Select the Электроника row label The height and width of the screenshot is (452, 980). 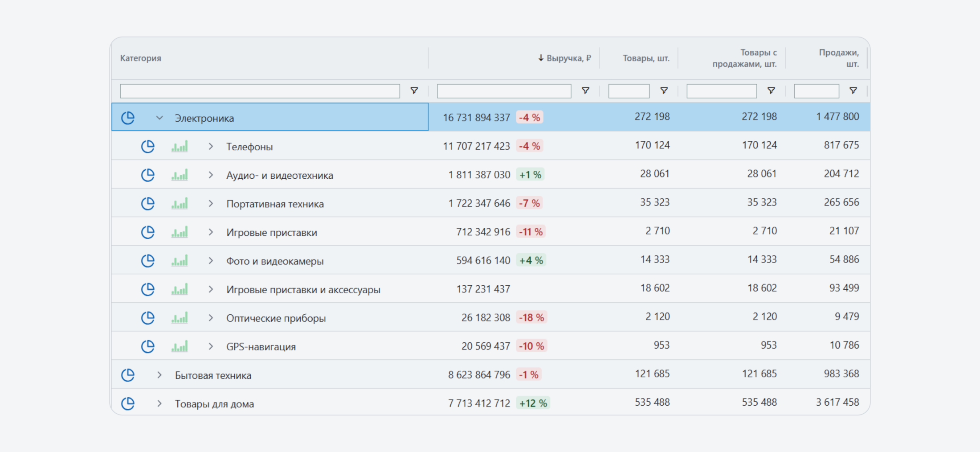click(x=204, y=118)
